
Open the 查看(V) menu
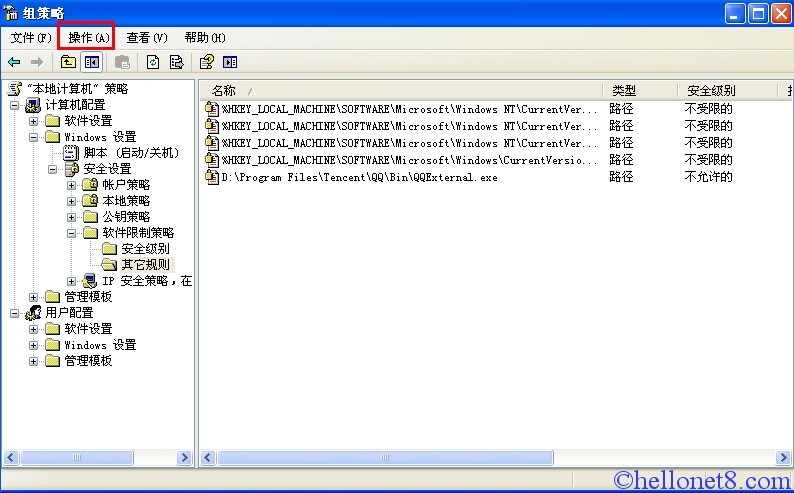tap(146, 38)
